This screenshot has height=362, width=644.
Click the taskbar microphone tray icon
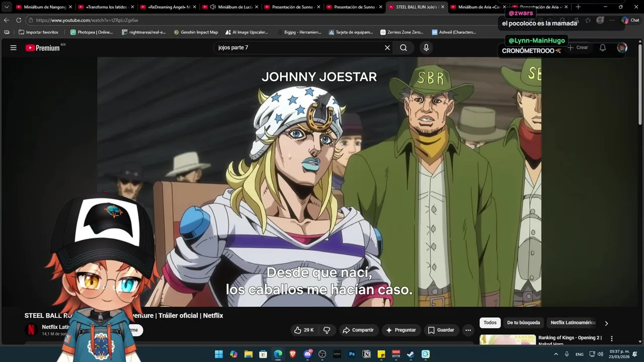567,354
